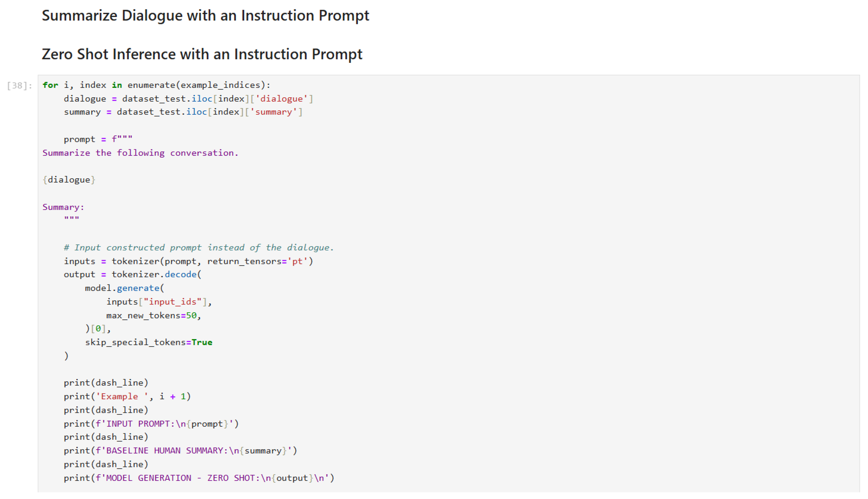Click the 'dialogue' string key in code
The width and height of the screenshot is (868, 499).
(281, 99)
